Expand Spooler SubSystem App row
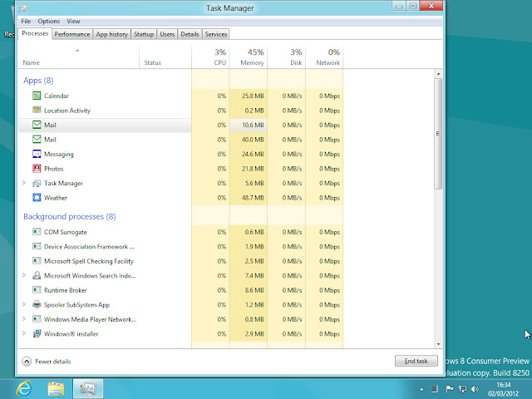Image resolution: width=532 pixels, height=399 pixels. pos(24,304)
